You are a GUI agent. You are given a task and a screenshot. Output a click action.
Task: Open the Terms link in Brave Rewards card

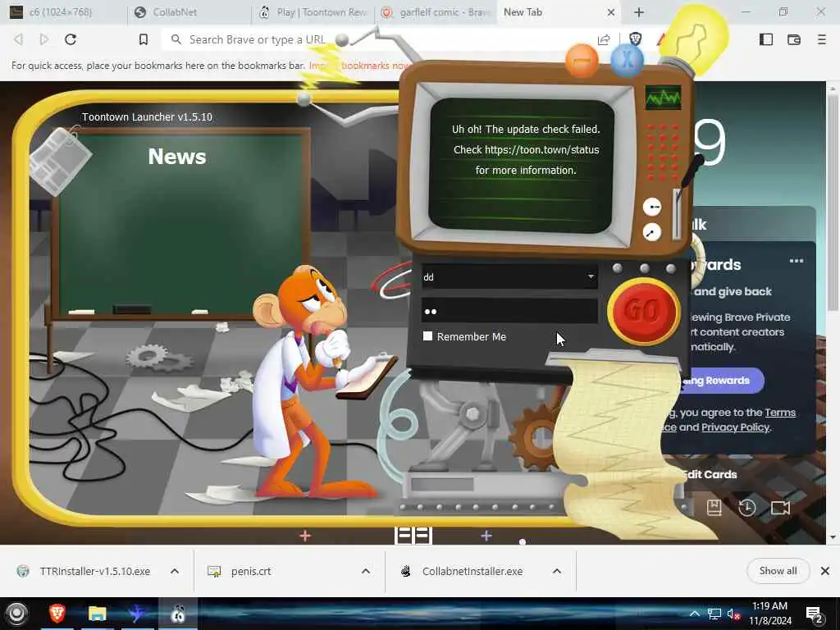pos(780,413)
